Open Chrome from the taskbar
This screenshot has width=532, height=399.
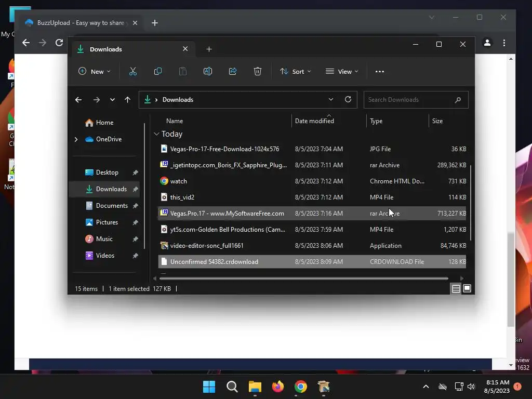tap(301, 387)
